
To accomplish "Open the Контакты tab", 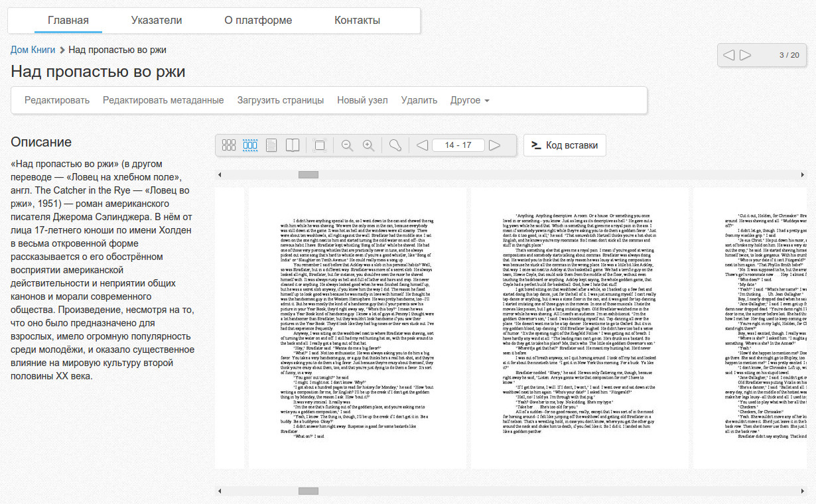I will tap(358, 20).
